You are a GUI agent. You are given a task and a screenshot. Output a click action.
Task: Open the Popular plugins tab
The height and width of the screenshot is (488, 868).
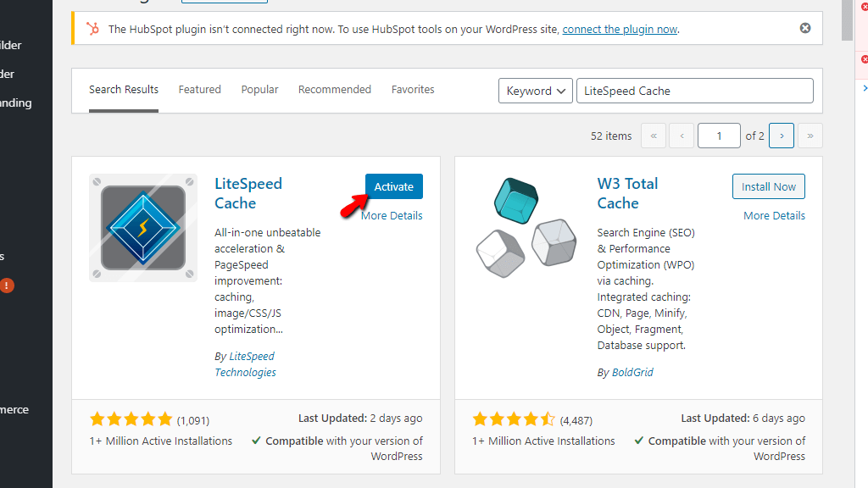click(x=259, y=90)
